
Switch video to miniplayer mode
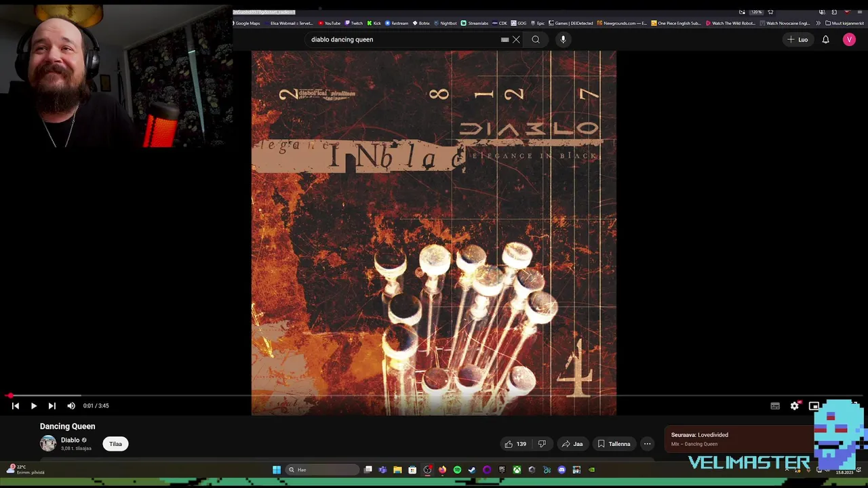(814, 405)
